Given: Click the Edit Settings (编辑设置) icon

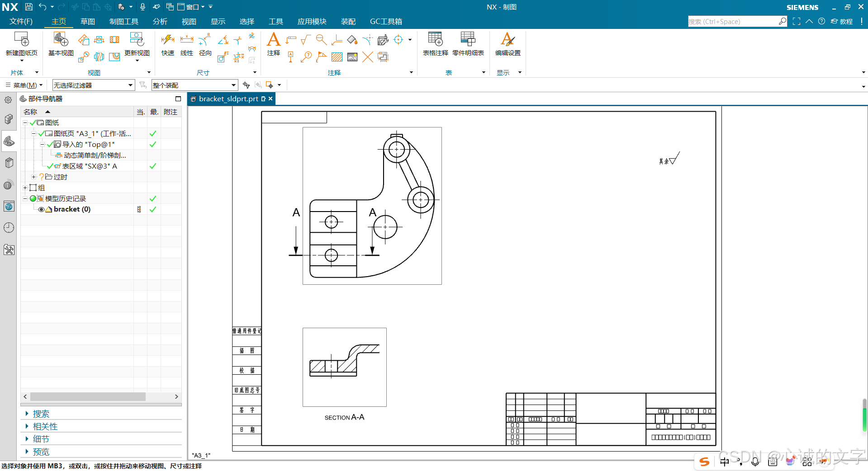Looking at the screenshot, I should (x=508, y=39).
